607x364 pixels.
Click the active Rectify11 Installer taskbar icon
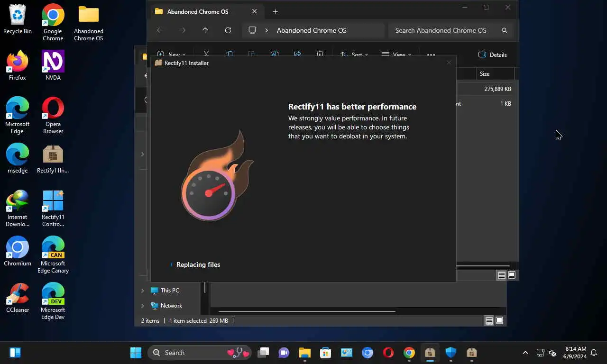[x=430, y=353]
